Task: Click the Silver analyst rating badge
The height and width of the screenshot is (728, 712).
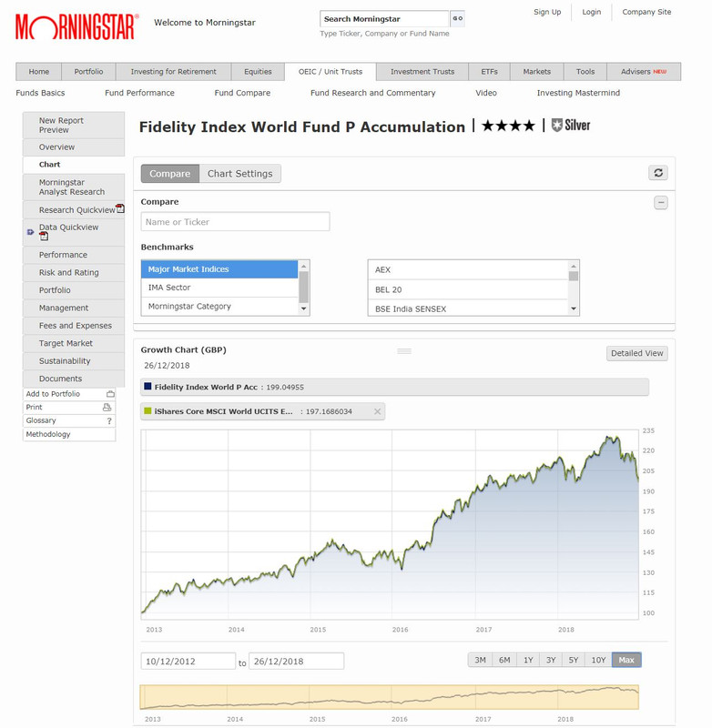Action: tap(571, 126)
